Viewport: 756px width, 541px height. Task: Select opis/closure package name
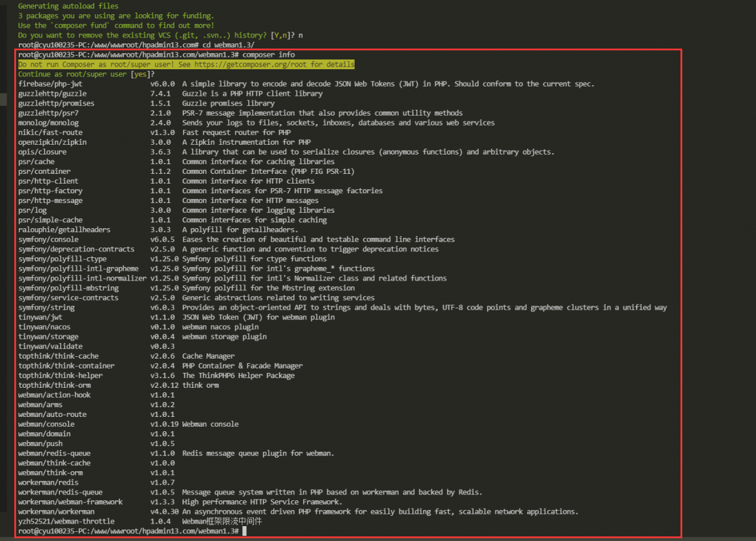[43, 152]
